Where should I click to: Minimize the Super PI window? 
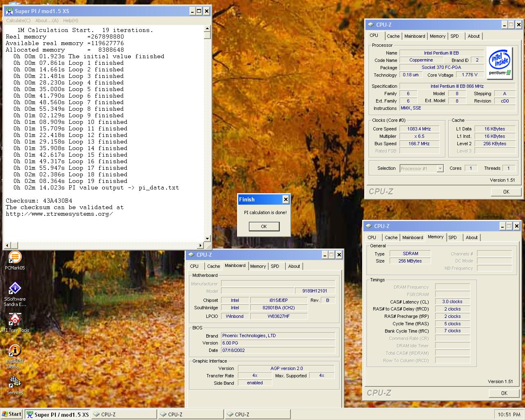[x=192, y=11]
